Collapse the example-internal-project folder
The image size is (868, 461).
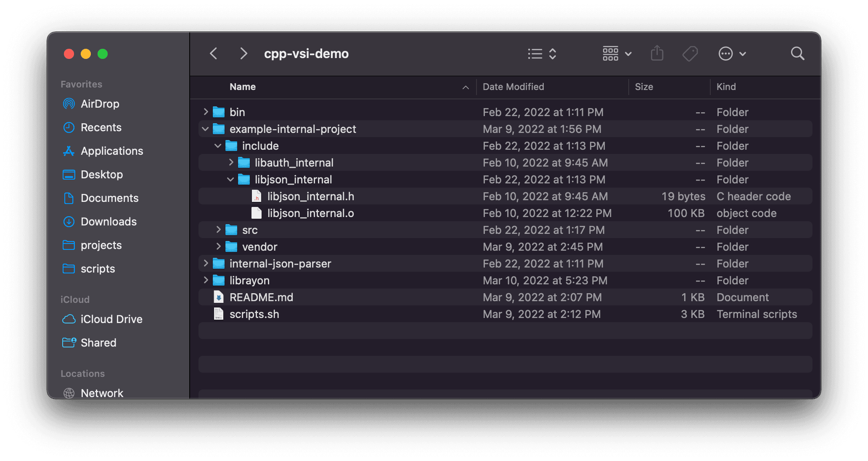pos(205,129)
